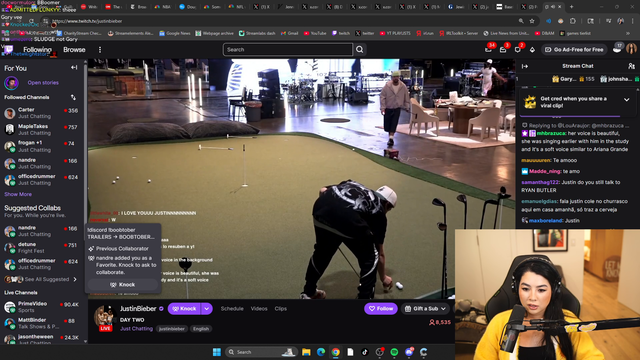
Task: Open the chat community users icon
Action: (x=631, y=66)
